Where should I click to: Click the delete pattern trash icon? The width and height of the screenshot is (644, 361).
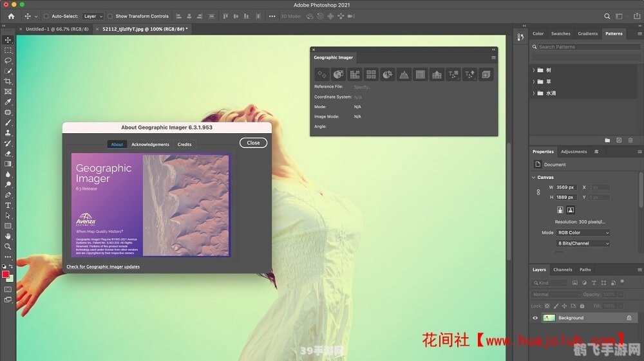[630, 140]
